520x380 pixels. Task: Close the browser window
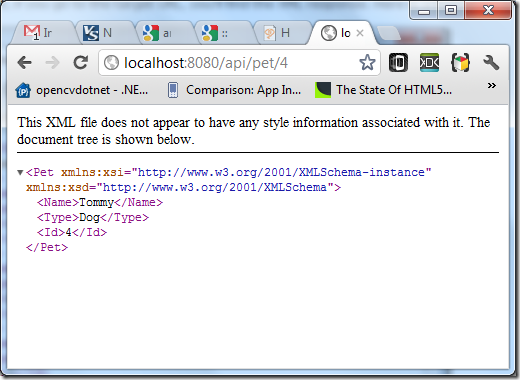pyautogui.click(x=488, y=10)
